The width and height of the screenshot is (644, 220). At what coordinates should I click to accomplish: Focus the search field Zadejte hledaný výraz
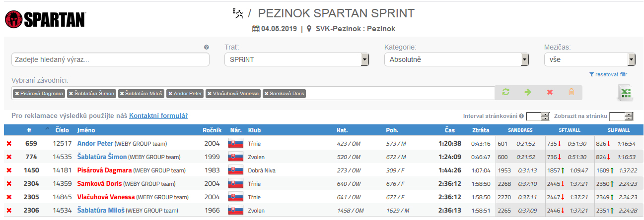click(x=110, y=59)
